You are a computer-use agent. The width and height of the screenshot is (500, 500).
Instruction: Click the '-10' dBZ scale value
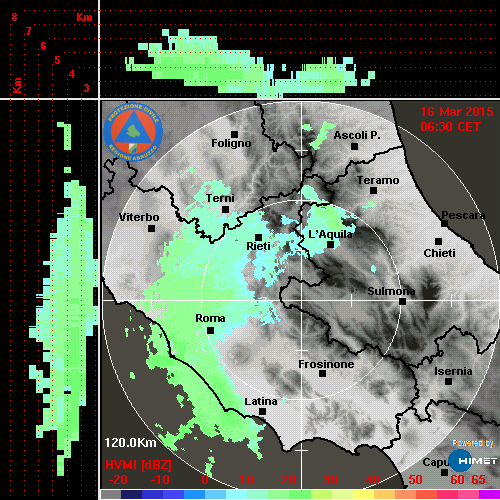coord(160,480)
